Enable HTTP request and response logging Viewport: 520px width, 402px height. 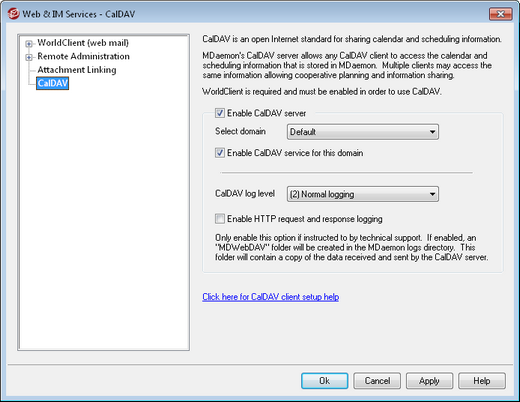coord(220,219)
